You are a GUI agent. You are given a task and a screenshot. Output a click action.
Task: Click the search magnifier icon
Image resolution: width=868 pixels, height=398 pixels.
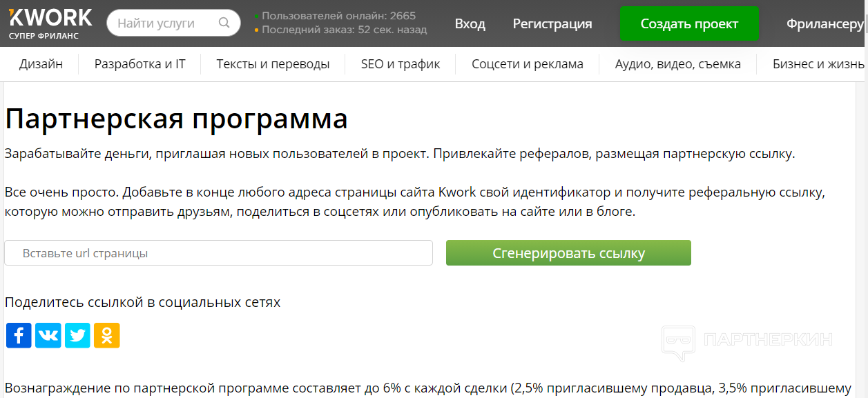click(224, 23)
